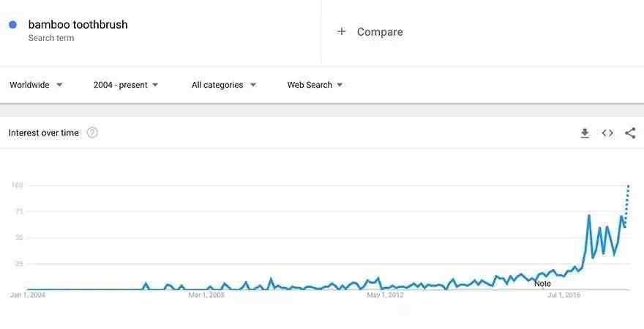Viewport: 644px width, 329px height.
Task: Expand the All categories dropdown
Action: coord(224,85)
